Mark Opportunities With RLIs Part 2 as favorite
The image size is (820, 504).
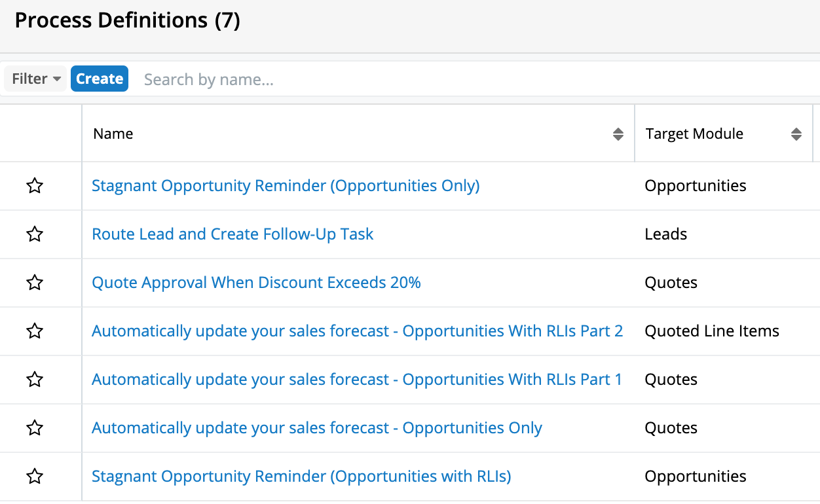click(x=35, y=331)
